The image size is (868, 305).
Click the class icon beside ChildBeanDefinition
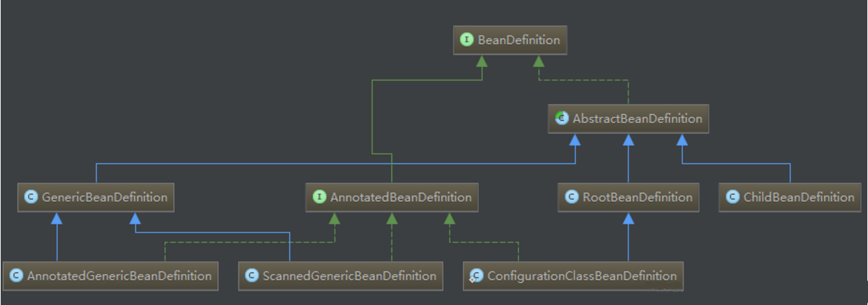pyautogui.click(x=732, y=197)
